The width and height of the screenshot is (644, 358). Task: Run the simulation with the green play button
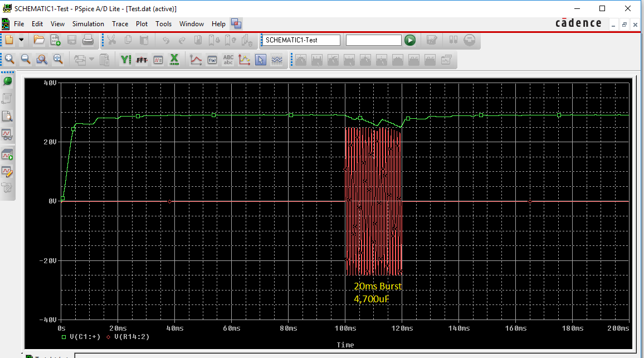pos(410,40)
